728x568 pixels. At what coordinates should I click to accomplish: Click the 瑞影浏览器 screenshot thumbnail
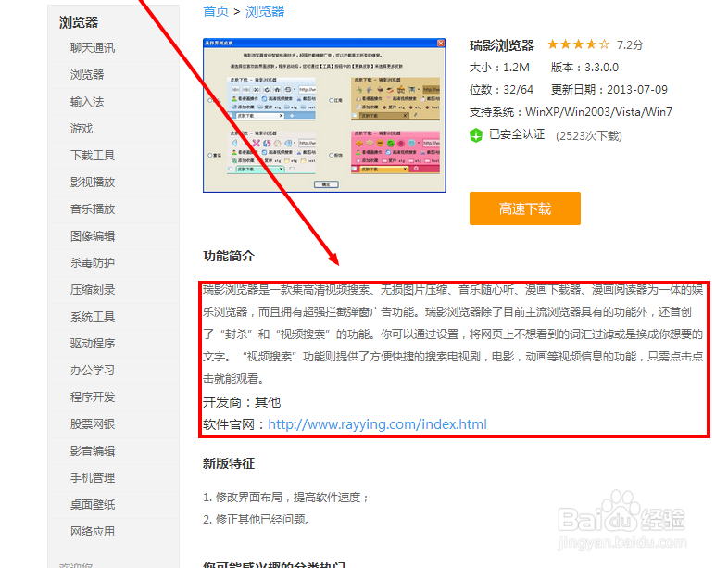324,115
